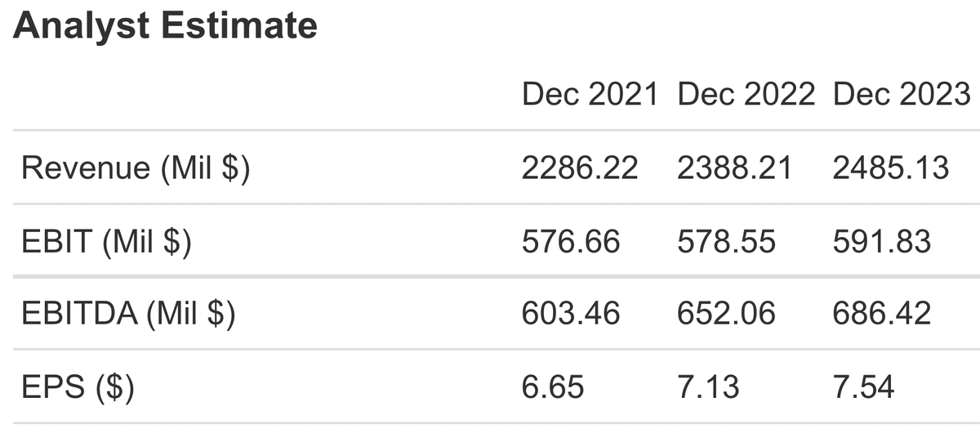
Task: Click the EPS ($) row label
Action: [78, 387]
